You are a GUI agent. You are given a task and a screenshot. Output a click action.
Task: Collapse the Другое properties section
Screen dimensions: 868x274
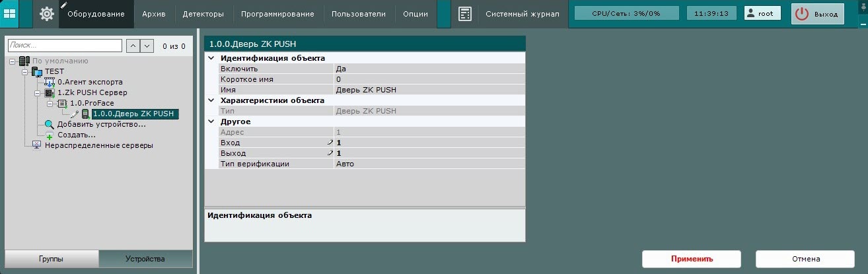click(x=211, y=121)
